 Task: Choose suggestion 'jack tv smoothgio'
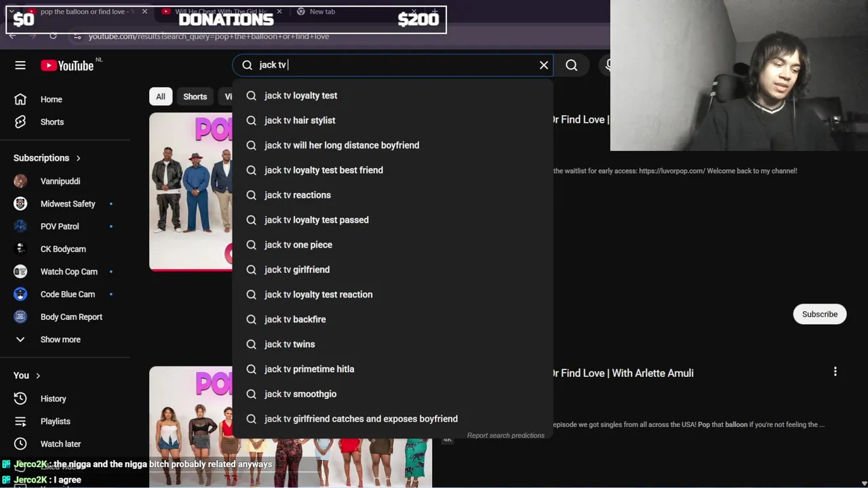[x=393, y=394]
